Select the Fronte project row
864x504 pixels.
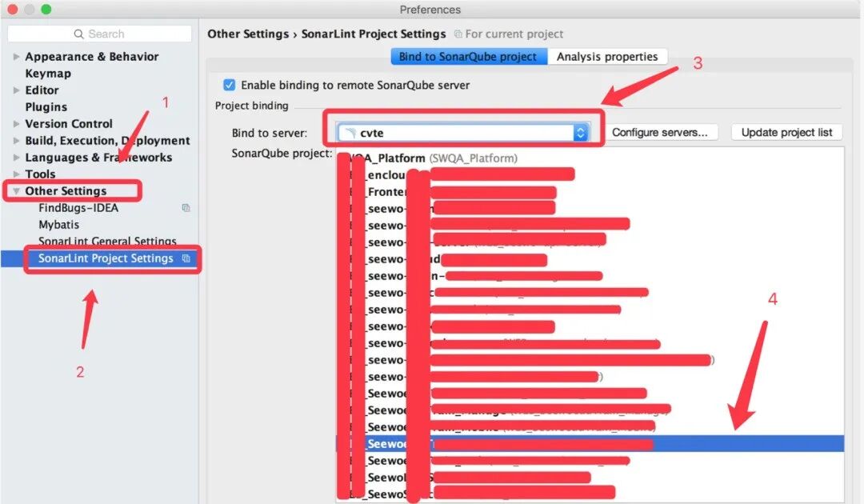[590, 192]
